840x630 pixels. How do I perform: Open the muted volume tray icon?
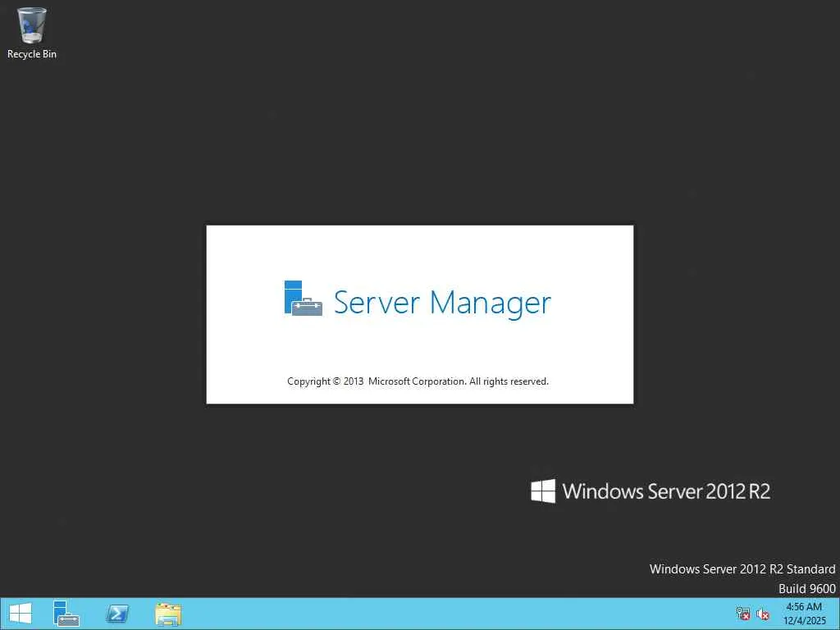point(763,614)
